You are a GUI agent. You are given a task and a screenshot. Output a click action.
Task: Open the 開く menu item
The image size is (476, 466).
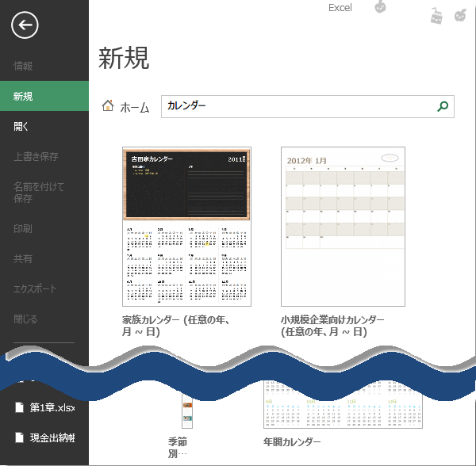(21, 127)
